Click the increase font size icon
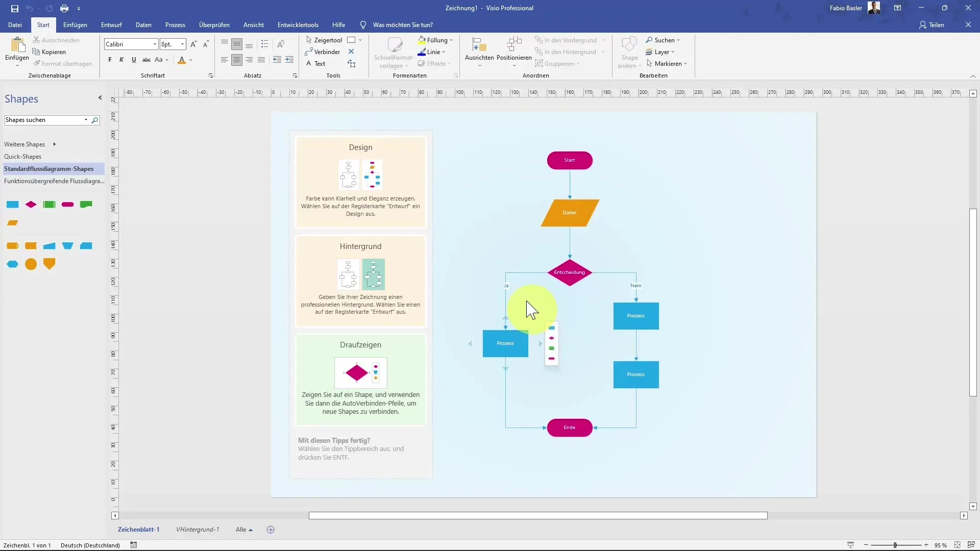 click(x=193, y=44)
